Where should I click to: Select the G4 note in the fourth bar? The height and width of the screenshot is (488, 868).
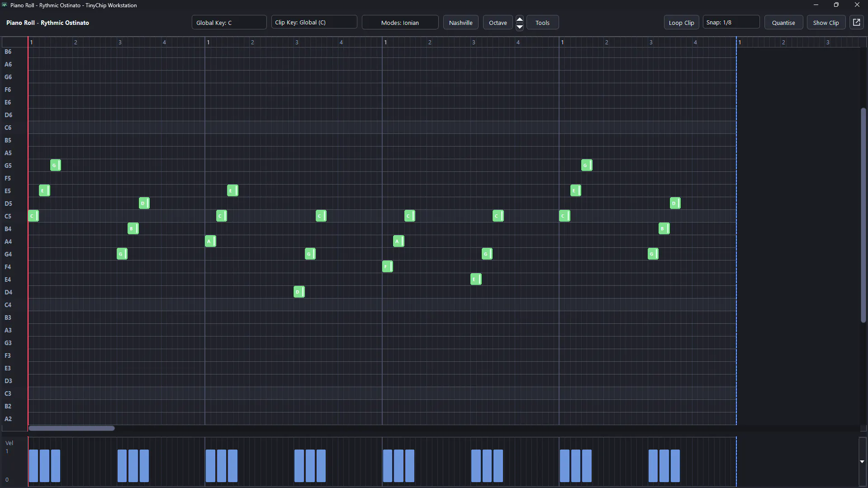[x=653, y=254]
